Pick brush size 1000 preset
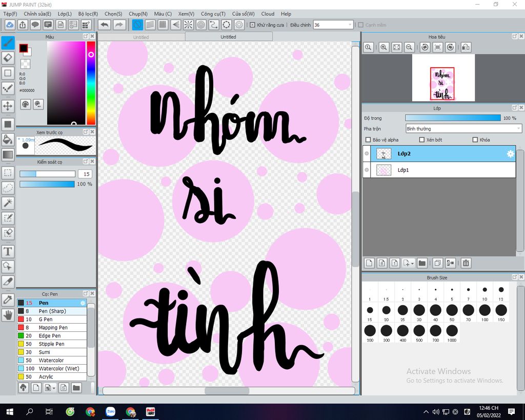This screenshot has height=420, width=525. click(452, 333)
